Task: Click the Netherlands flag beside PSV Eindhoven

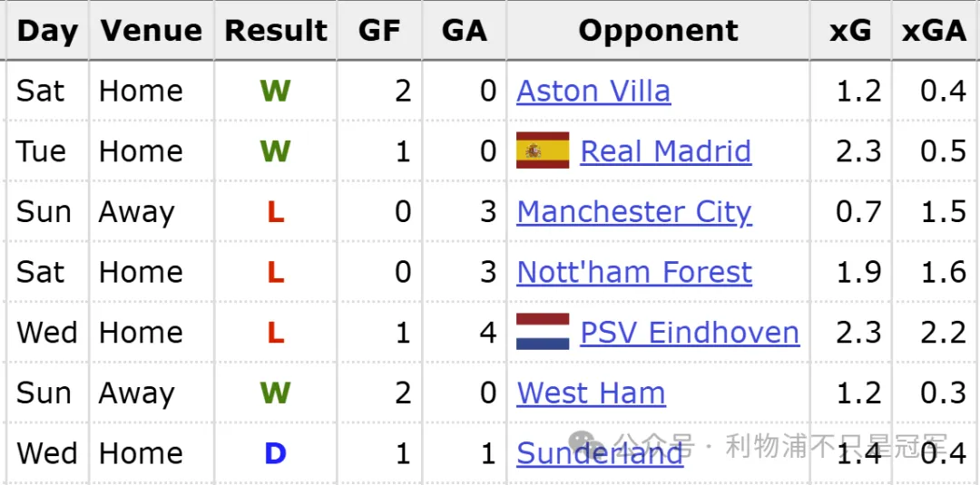Action: coord(543,332)
